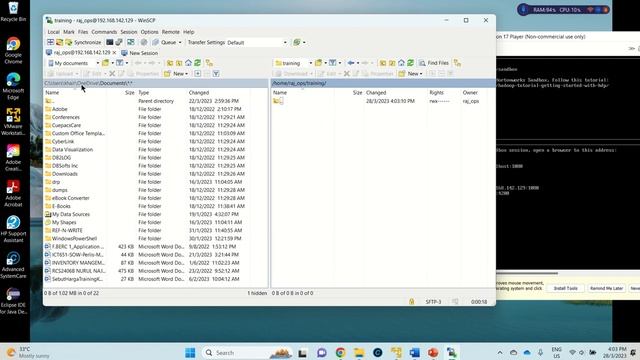This screenshot has height=360, width=640.
Task: Click Install Tools in VMware window
Action: pyautogui.click(x=565, y=288)
